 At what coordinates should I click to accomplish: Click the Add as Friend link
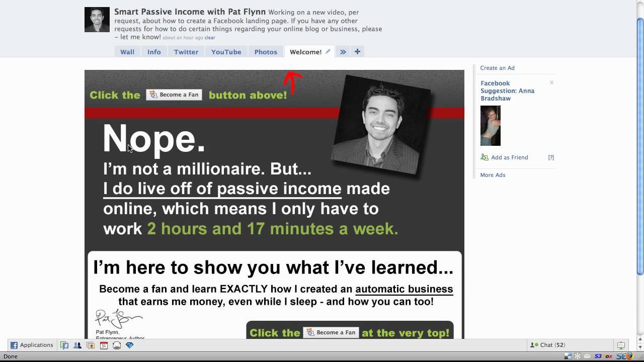(509, 157)
